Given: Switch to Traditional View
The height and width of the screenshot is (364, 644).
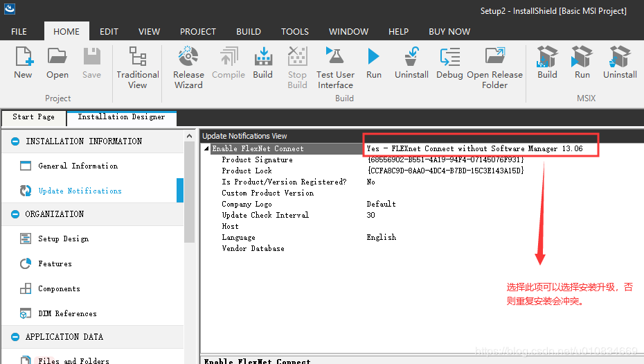Looking at the screenshot, I should tap(138, 68).
